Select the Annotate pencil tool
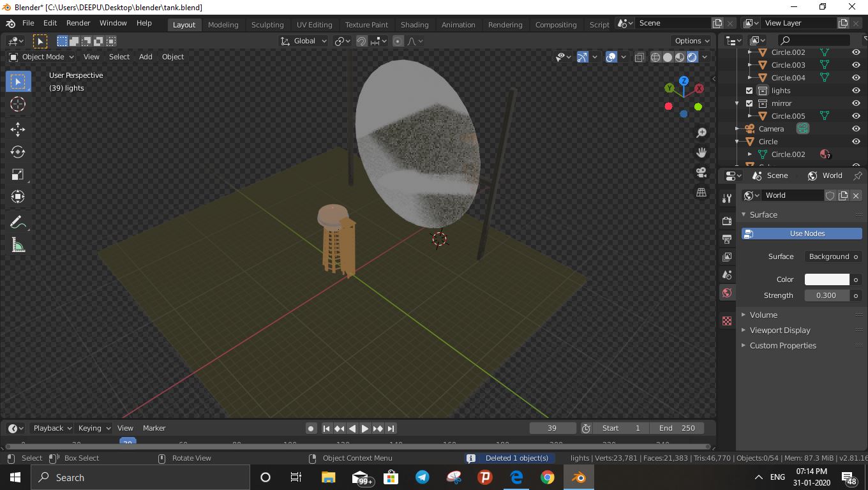The image size is (868, 490). [18, 223]
